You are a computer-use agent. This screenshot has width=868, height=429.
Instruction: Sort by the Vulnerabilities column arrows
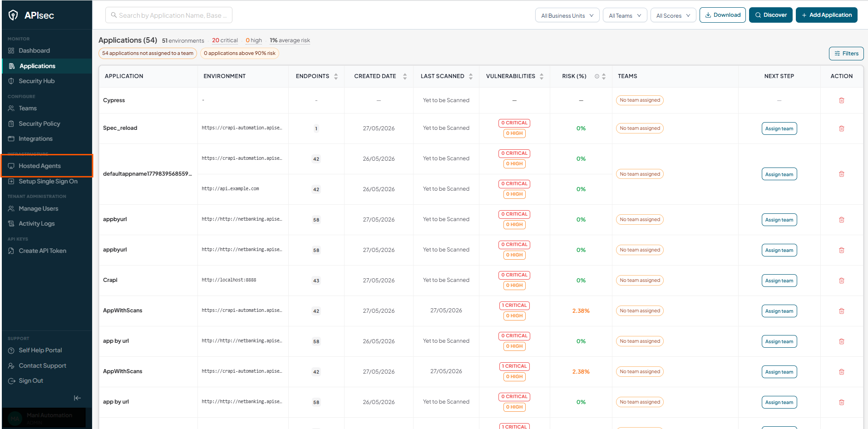(542, 76)
